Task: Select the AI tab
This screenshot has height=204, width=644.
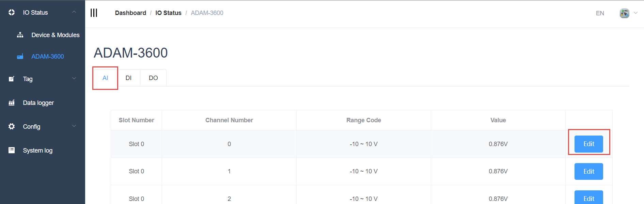Action: (x=105, y=78)
